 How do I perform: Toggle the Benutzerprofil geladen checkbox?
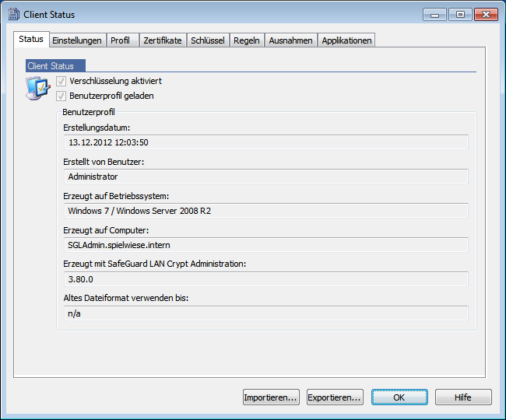click(x=61, y=96)
